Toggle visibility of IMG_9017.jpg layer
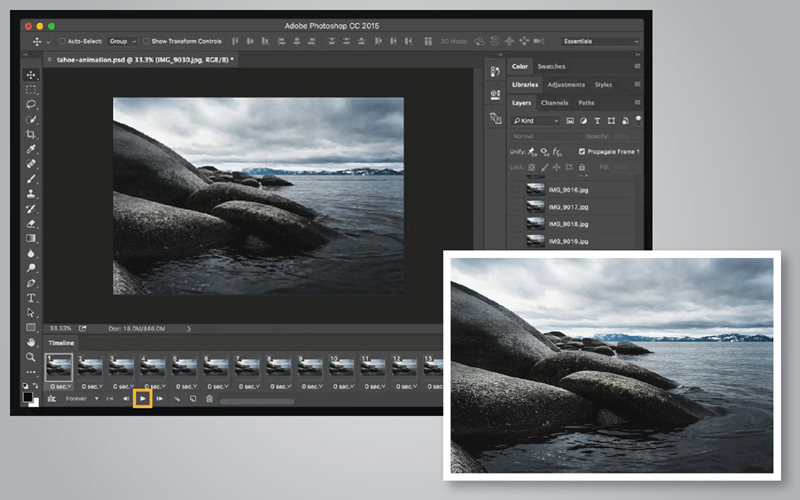Screen dimensions: 800x500 point(516,207)
